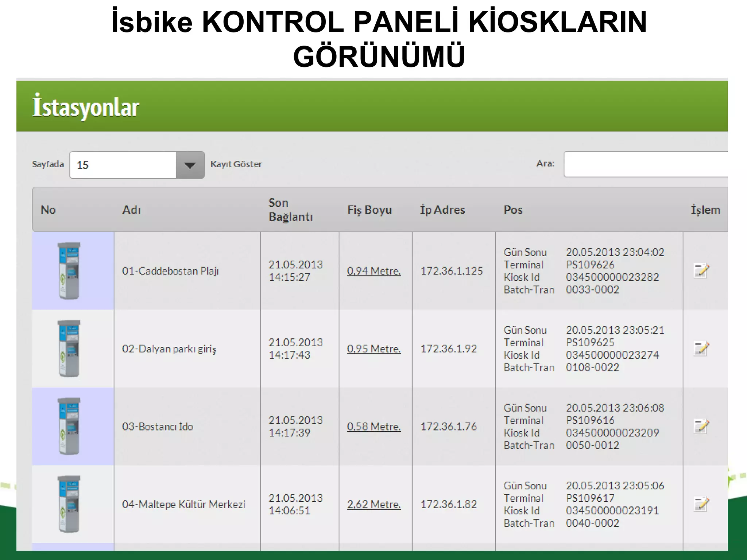Sort by the Fiş Boyu column header
The height and width of the screenshot is (560, 747).
(x=369, y=210)
